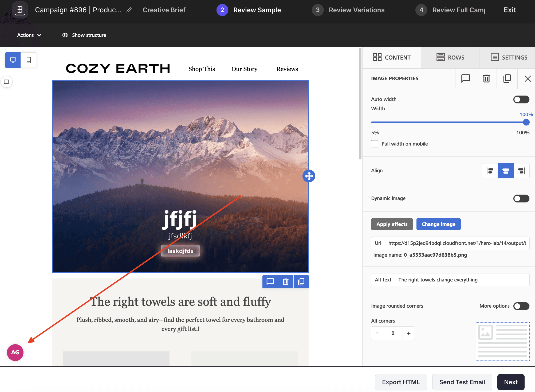
Task: Click the delete trash icon in Image Properties
Action: tap(486, 79)
